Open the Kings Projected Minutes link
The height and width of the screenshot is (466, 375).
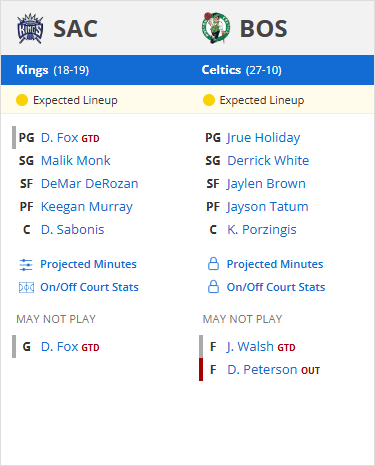click(88, 264)
